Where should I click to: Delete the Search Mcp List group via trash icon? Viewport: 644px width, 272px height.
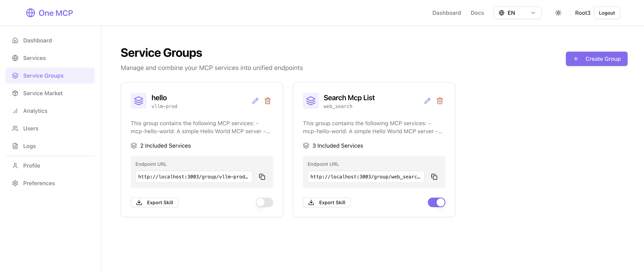coord(440,101)
